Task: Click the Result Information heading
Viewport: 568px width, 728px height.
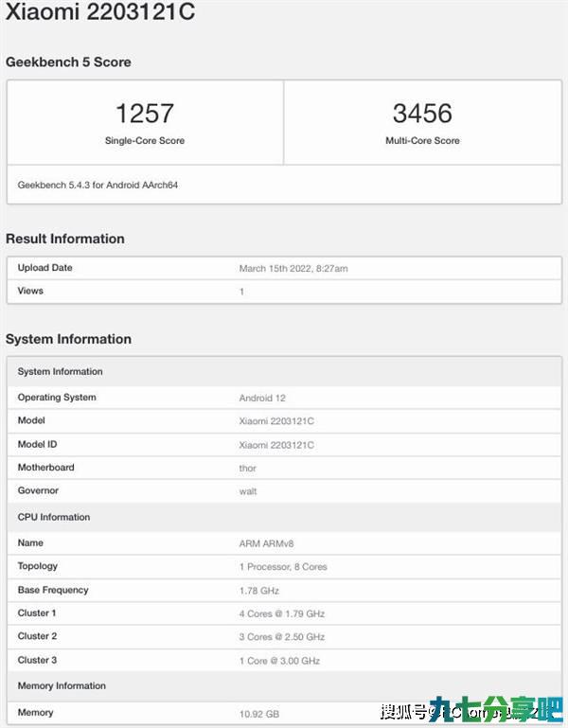Action: point(65,239)
